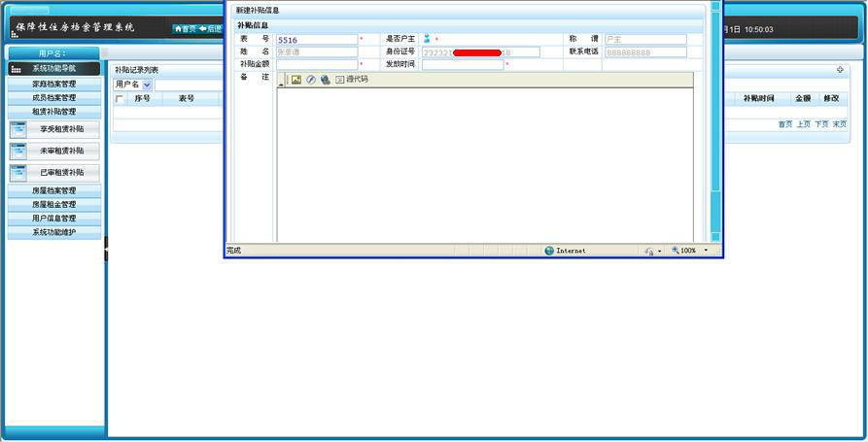Jump to 末页 last page link
The image size is (868, 442).
[840, 124]
